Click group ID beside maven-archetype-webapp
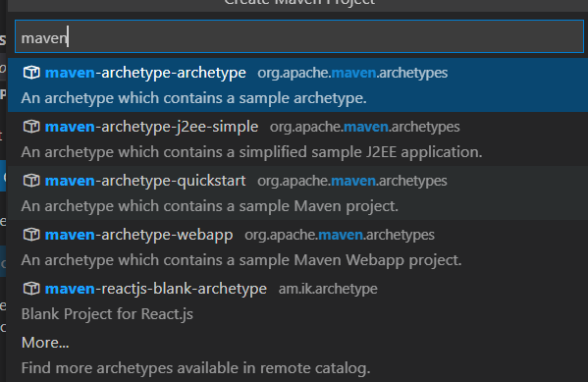 click(x=340, y=235)
